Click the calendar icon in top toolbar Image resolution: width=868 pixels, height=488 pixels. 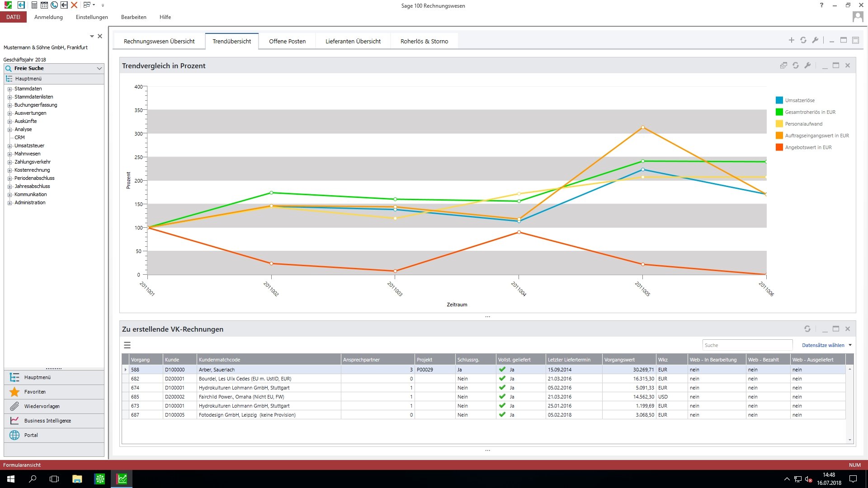click(x=44, y=5)
